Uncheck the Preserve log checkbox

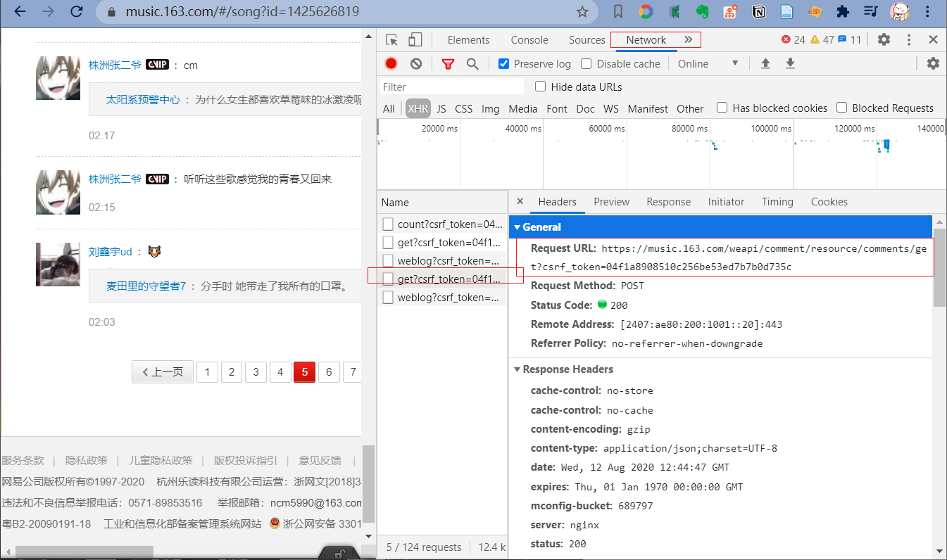click(503, 64)
